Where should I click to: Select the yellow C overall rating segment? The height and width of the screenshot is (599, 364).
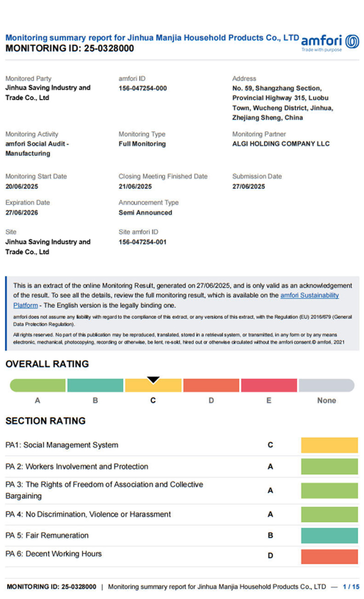pyautogui.click(x=153, y=386)
